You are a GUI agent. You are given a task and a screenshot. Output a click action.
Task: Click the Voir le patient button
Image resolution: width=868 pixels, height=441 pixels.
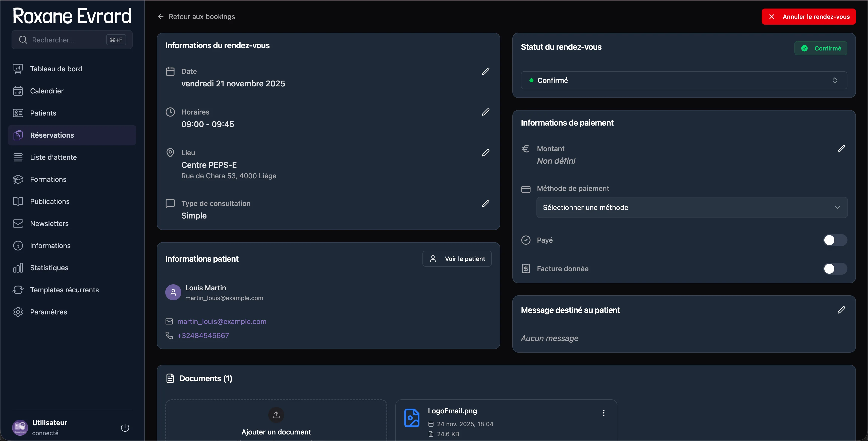click(x=457, y=259)
